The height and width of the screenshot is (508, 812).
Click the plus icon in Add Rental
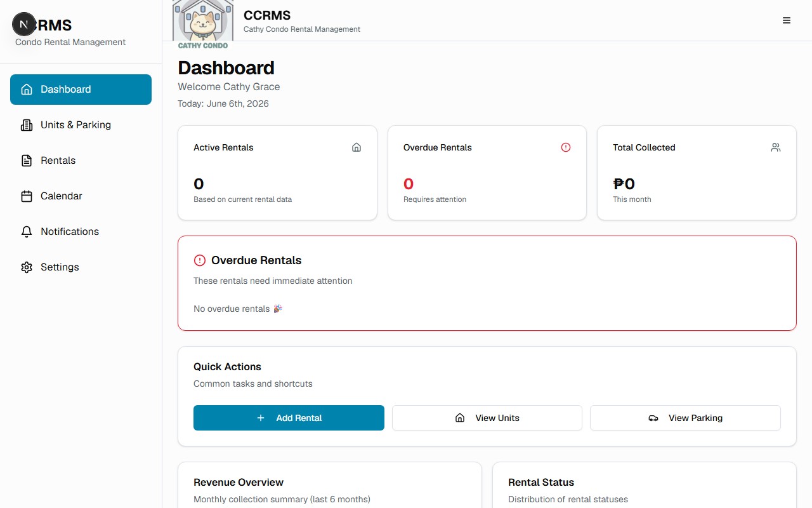[261, 418]
